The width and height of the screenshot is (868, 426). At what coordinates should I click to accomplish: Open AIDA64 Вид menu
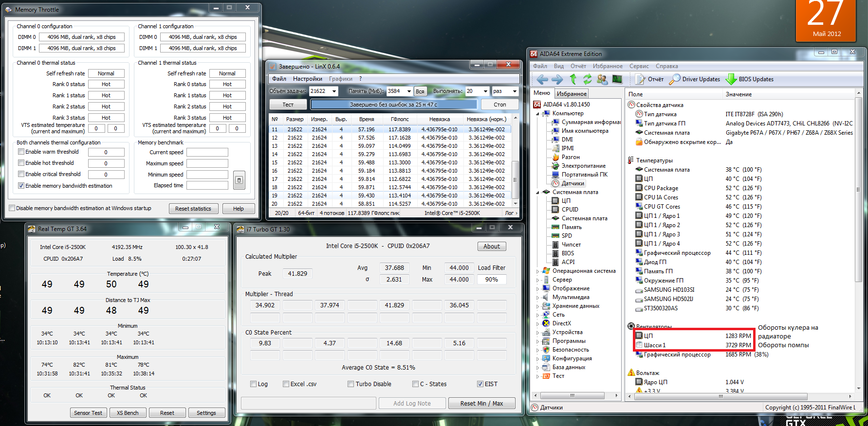pyautogui.click(x=559, y=66)
